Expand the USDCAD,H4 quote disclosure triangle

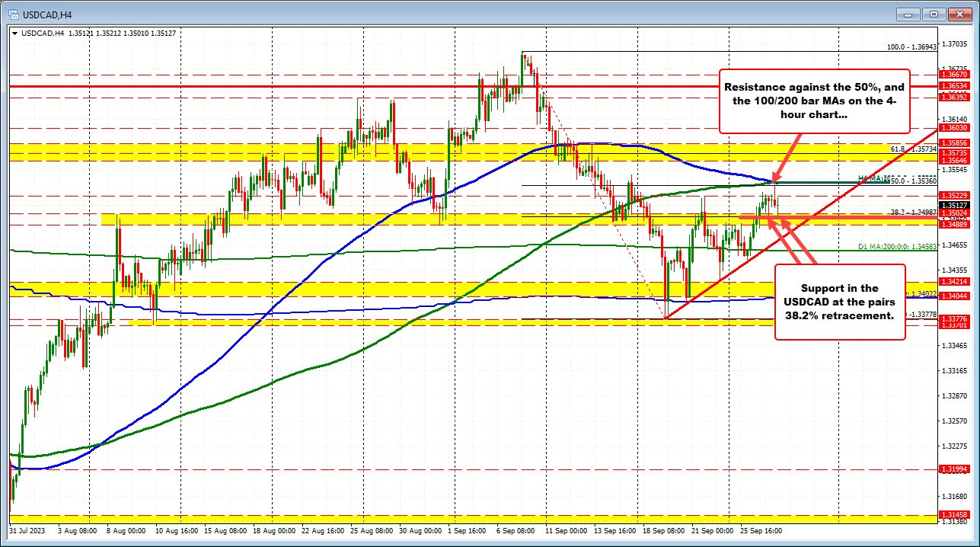[x=13, y=33]
